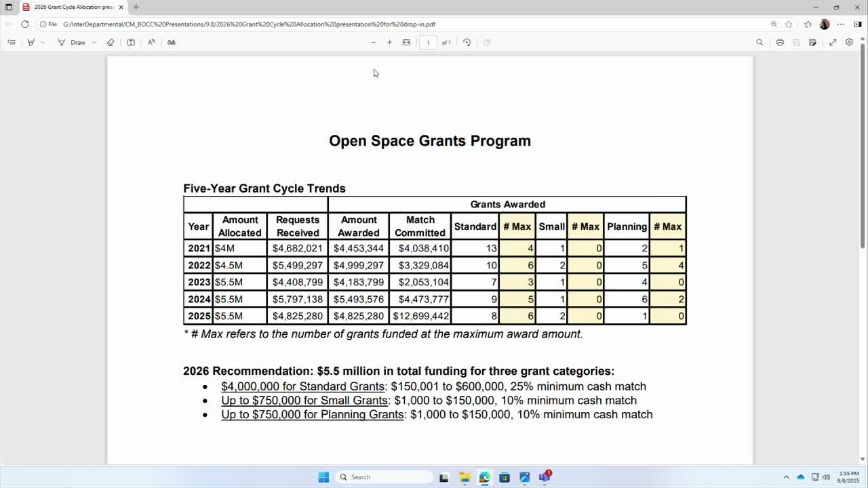Viewport: 868px width, 488px height.
Task: Open the table of contents panel
Action: coord(11,42)
